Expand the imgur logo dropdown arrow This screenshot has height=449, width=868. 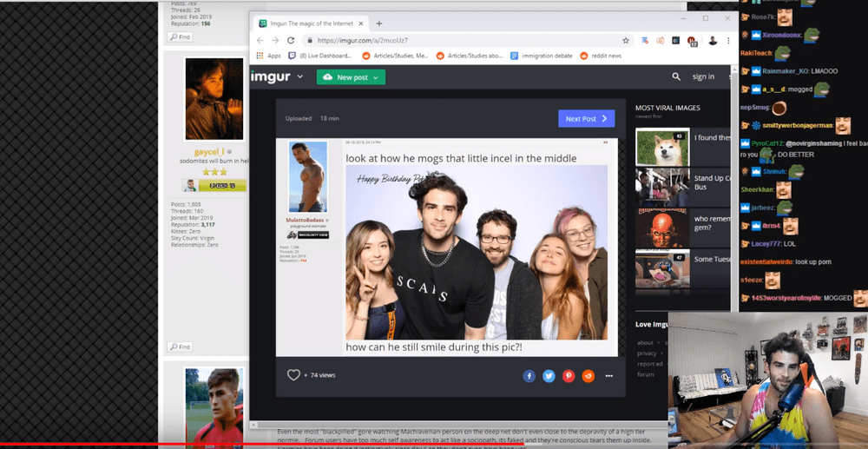pyautogui.click(x=300, y=77)
